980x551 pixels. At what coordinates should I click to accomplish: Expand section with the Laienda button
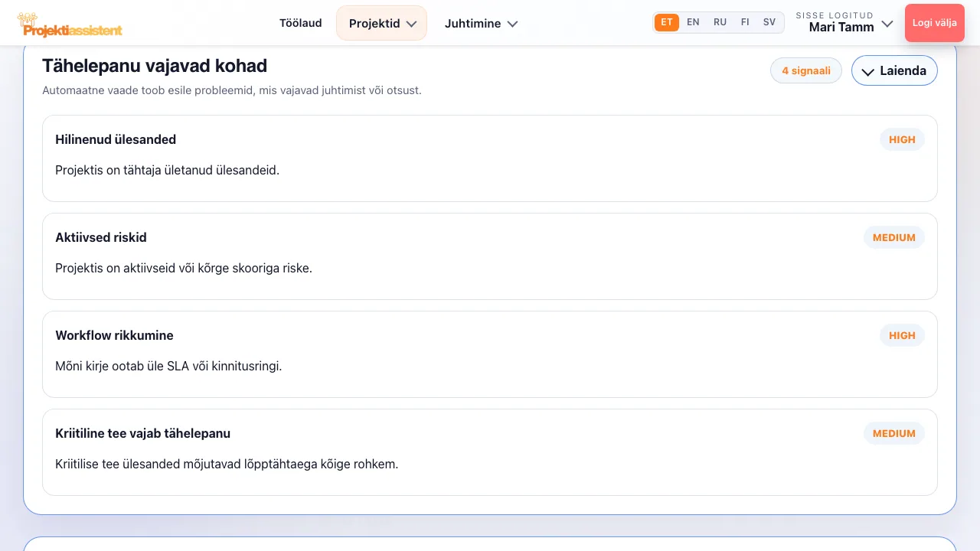894,70
